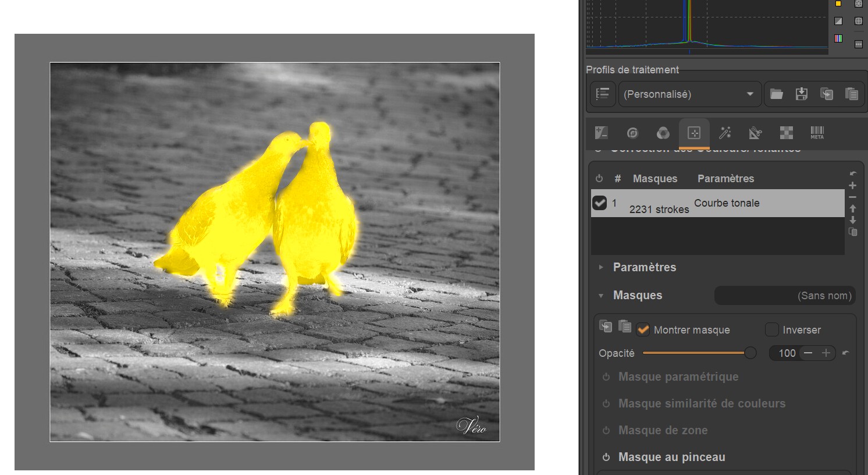The height and width of the screenshot is (475, 868).
Task: Add a new mask with plus icon
Action: [852, 186]
